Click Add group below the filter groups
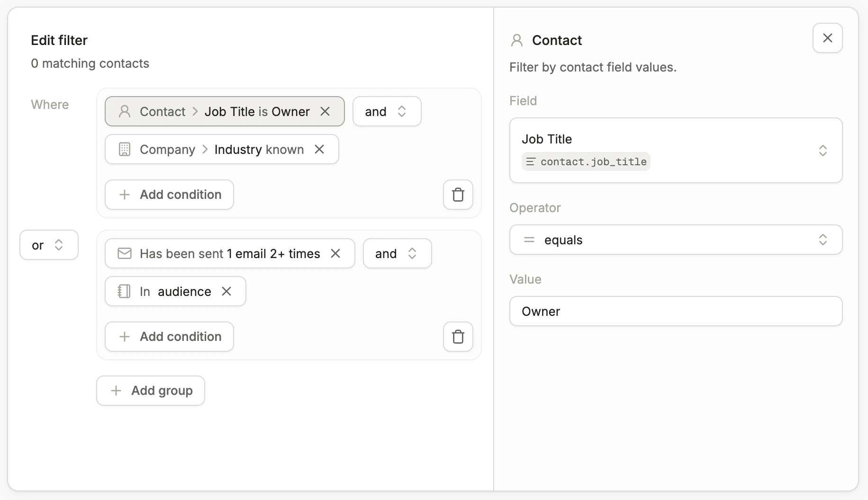The height and width of the screenshot is (500, 868). click(x=150, y=391)
